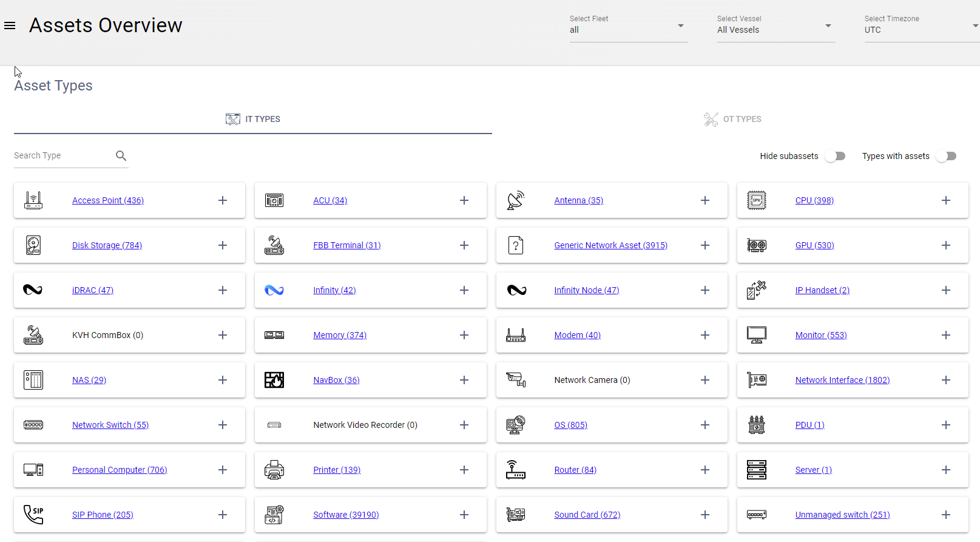The width and height of the screenshot is (980, 542).
Task: Click the blue Infinity logo icon
Action: click(x=274, y=290)
